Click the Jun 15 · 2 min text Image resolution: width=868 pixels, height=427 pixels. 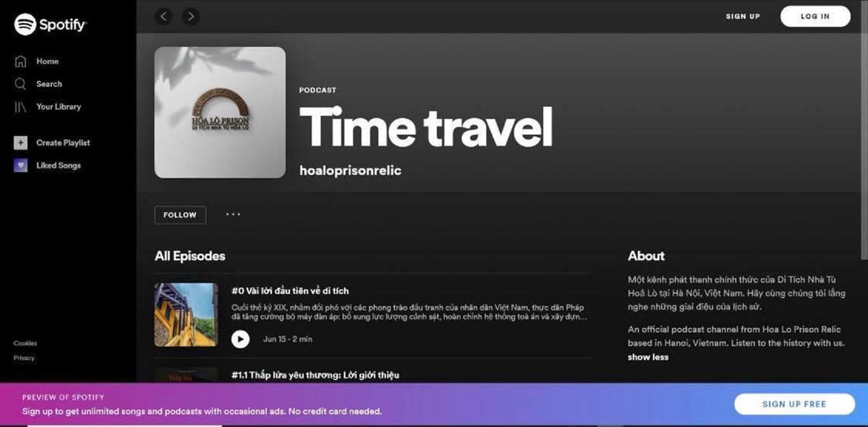point(288,339)
